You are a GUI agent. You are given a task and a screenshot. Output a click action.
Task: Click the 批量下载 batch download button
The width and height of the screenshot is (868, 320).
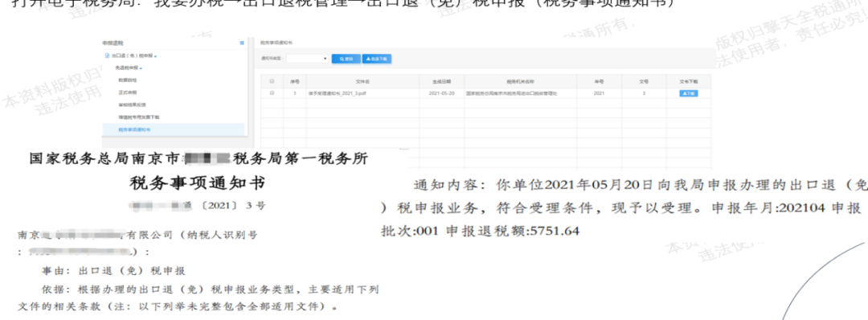coord(377,59)
